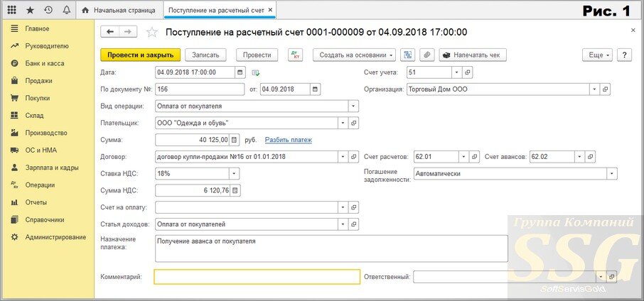Open Счет учета 51 record icon
The image size is (644, 301).
(468, 72)
